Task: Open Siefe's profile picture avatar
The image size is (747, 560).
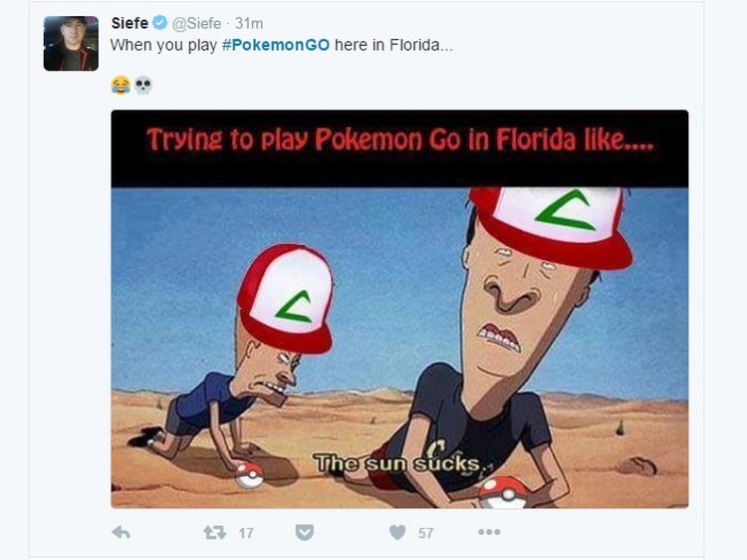Action: pos(71,44)
